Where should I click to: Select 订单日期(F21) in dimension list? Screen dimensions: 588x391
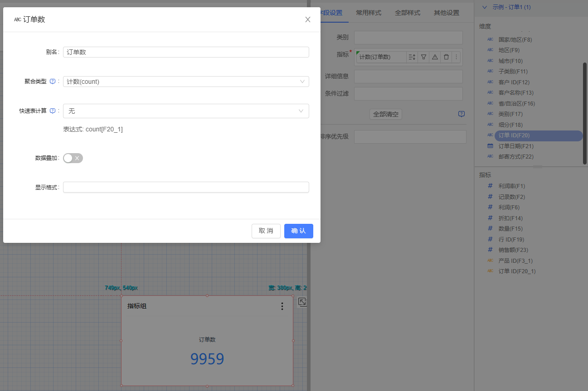coord(515,146)
